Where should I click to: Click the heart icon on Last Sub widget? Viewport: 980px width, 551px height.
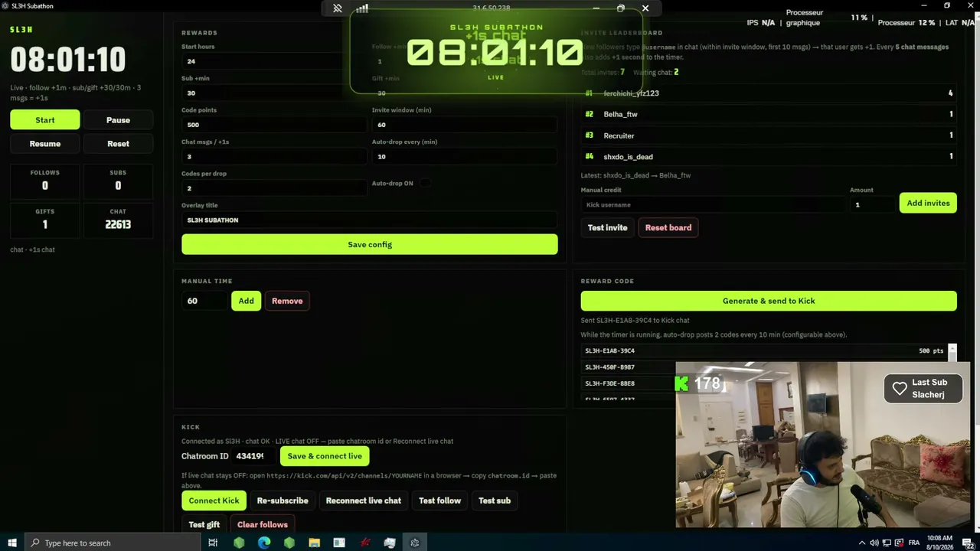coord(900,388)
